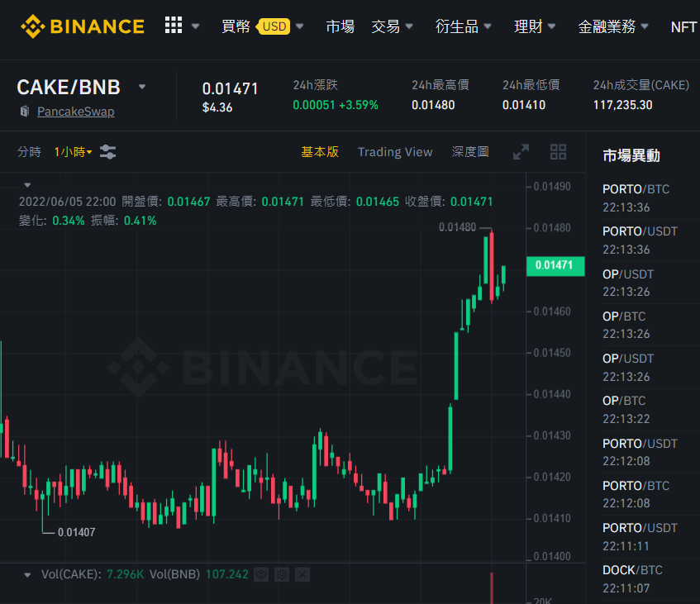Expand the CAKE/BNB pair selector arrow
Viewport: 700px width, 604px height.
[142, 87]
